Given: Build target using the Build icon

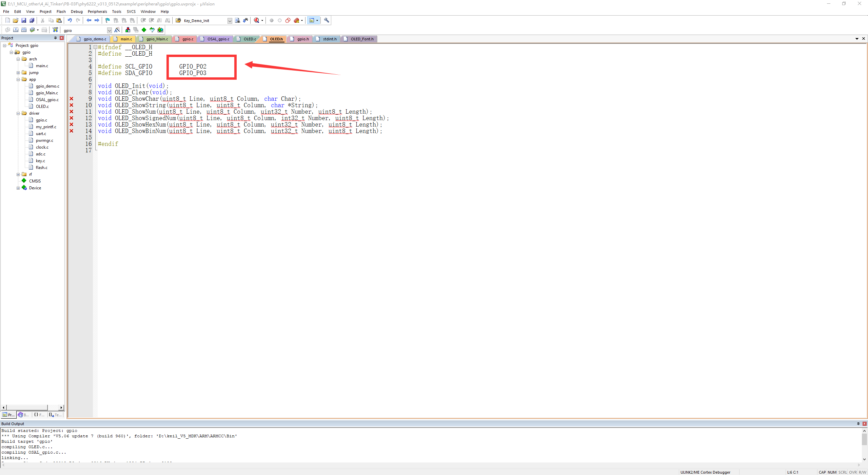Looking at the screenshot, I should coord(16,30).
